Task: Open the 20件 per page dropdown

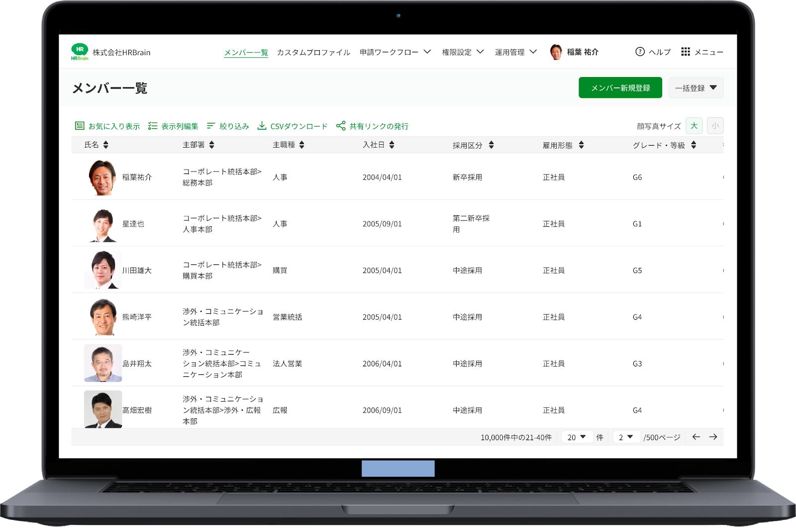Action: 577,437
